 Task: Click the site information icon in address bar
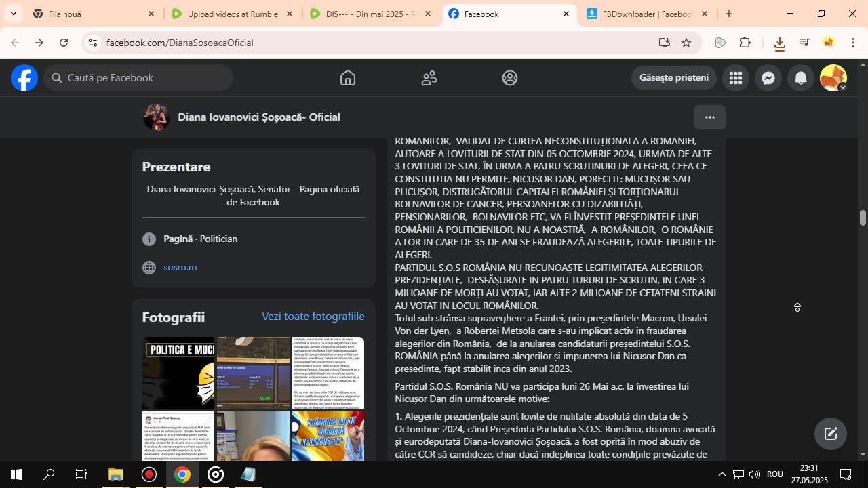93,43
